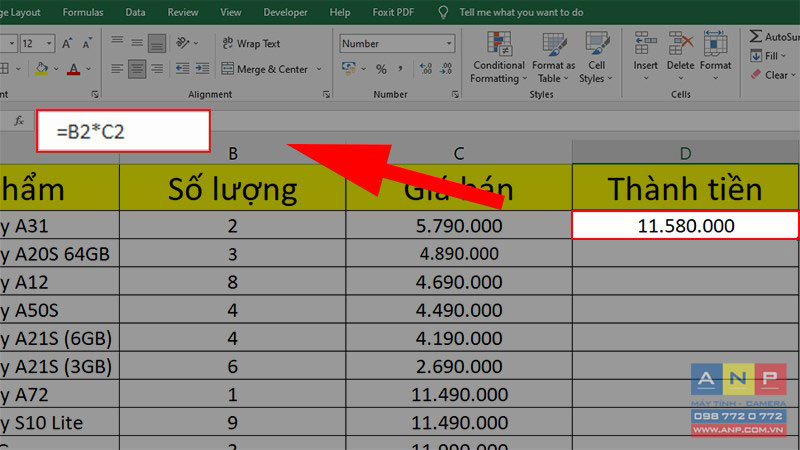Open Conditional Formatting menu
800x450 pixels.
pyautogui.click(x=498, y=57)
